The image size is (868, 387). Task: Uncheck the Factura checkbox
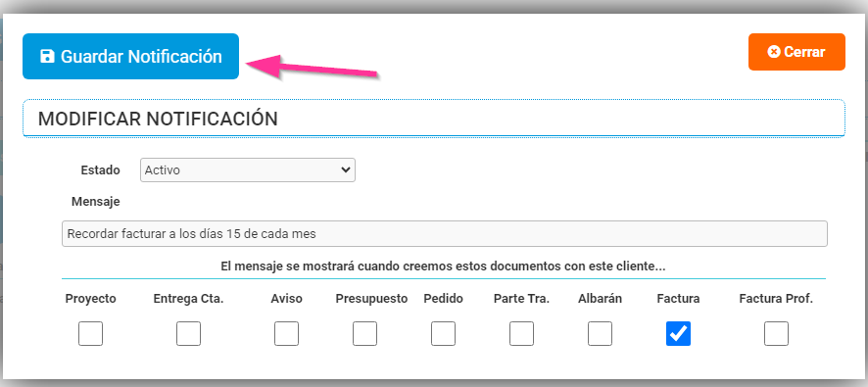coord(678,334)
